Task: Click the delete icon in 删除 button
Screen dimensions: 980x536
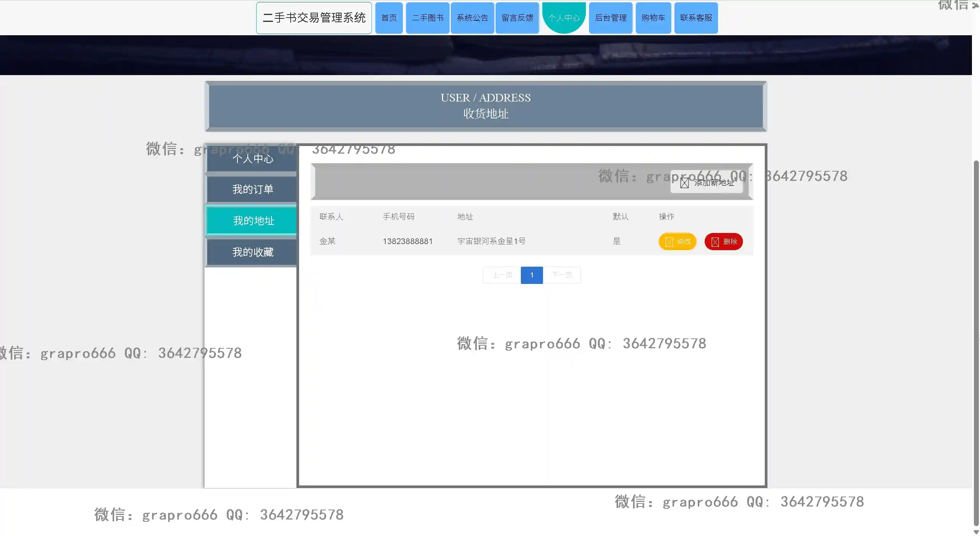Action: [715, 242]
